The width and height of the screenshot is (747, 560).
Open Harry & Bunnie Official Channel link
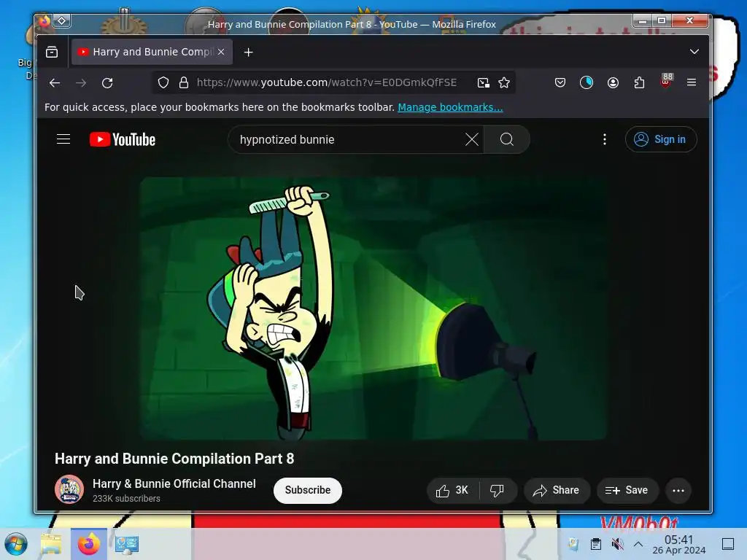pos(174,484)
